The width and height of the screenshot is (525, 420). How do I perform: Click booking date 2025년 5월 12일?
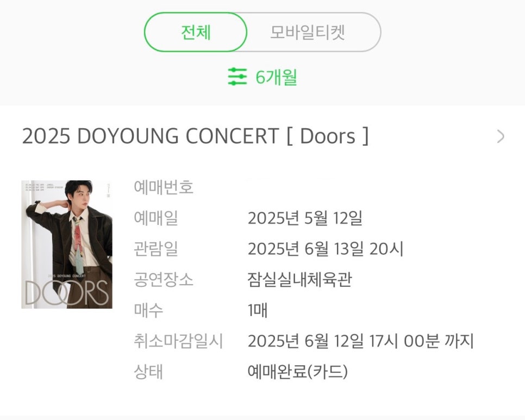tap(304, 218)
